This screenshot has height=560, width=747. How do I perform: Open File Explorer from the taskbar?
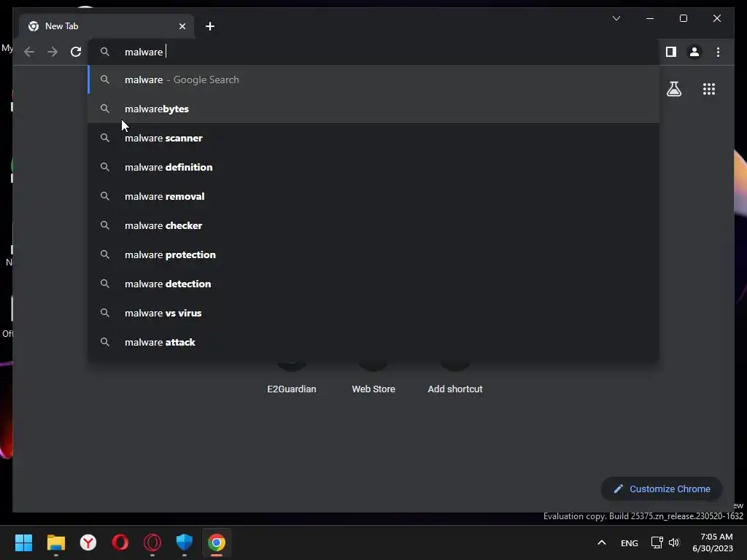pyautogui.click(x=55, y=542)
